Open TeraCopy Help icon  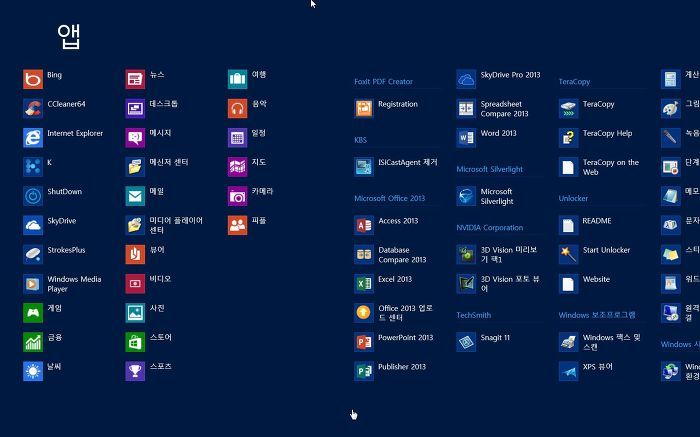pos(568,137)
